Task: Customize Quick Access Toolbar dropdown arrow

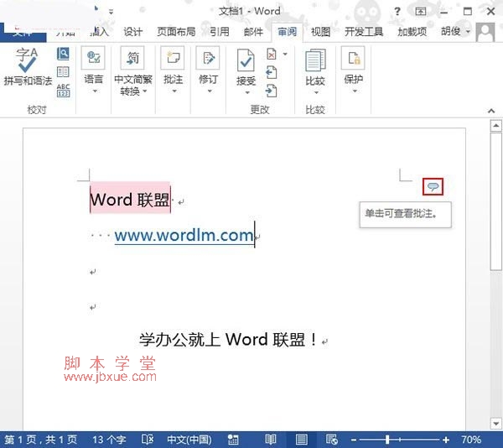Action: click(x=111, y=12)
